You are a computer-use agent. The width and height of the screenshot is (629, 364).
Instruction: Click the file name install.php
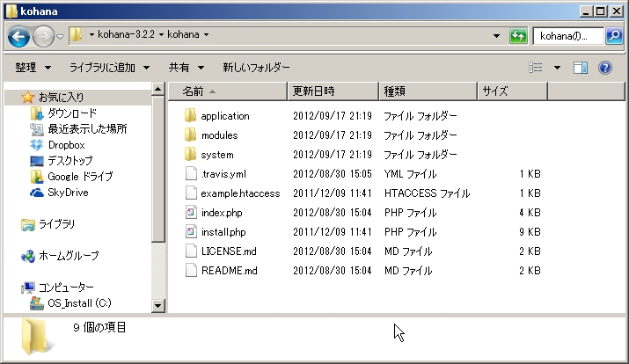(223, 232)
